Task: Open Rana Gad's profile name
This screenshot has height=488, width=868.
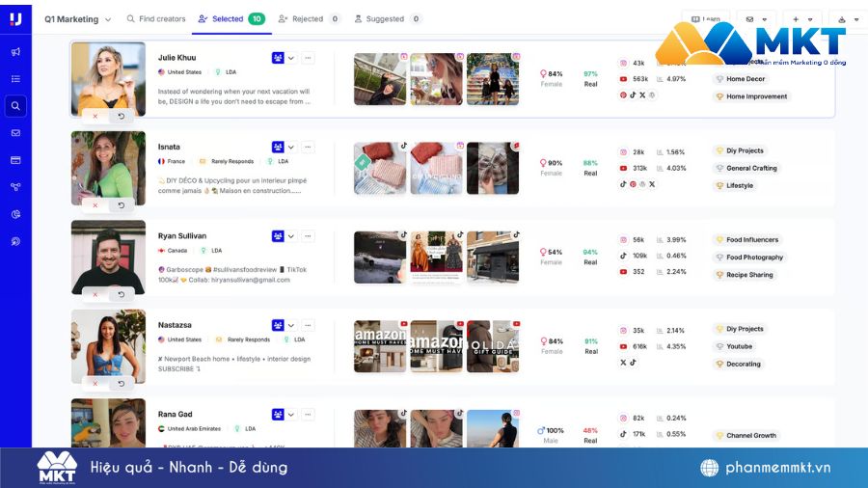Action: [175, 414]
